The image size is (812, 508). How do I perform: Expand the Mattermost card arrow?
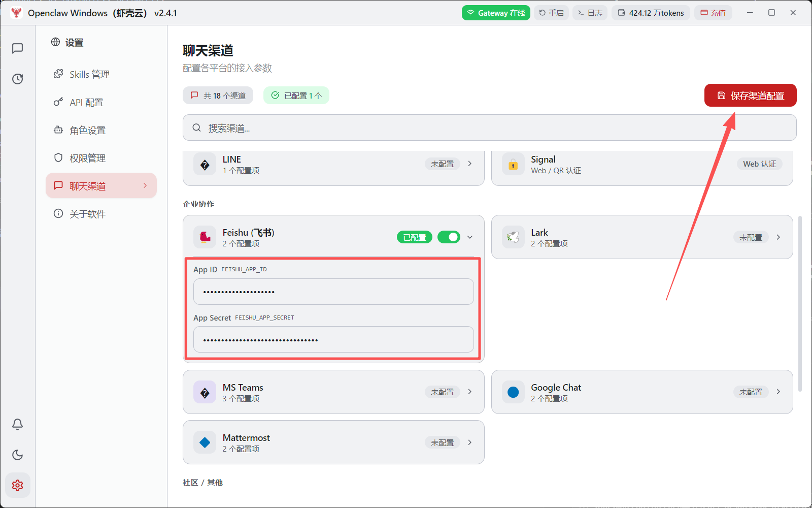470,442
